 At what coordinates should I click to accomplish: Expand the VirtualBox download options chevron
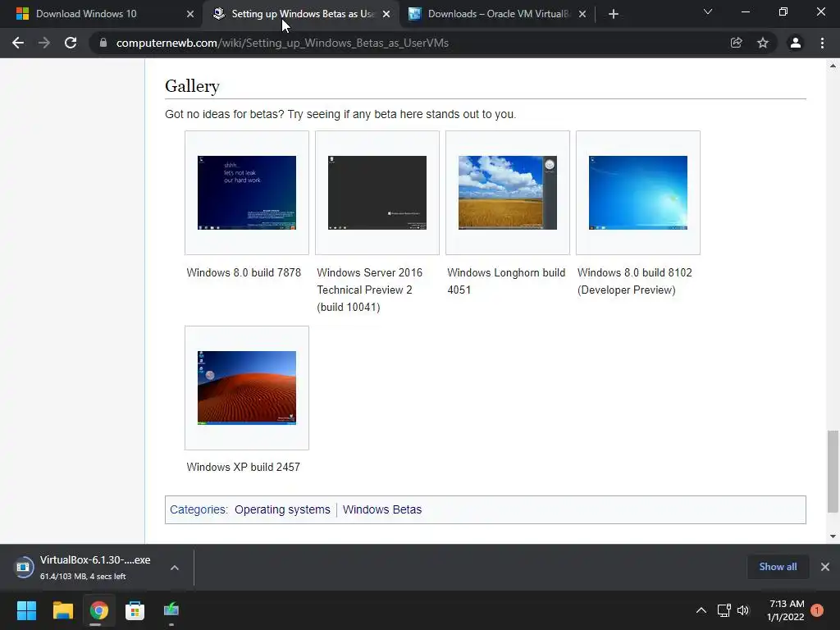pos(175,568)
